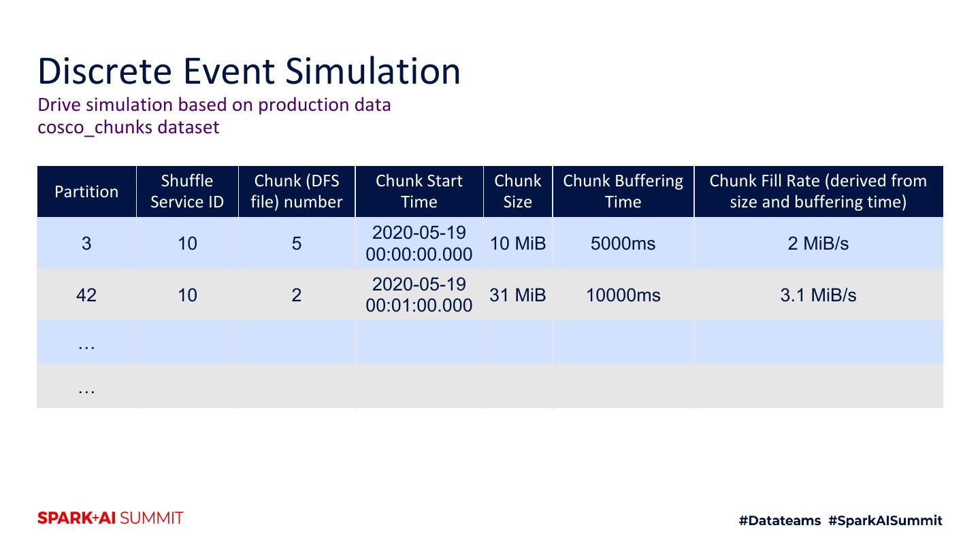980x551 pixels.
Task: Select the 2 MiB/s fill rate cell
Action: coord(818,243)
